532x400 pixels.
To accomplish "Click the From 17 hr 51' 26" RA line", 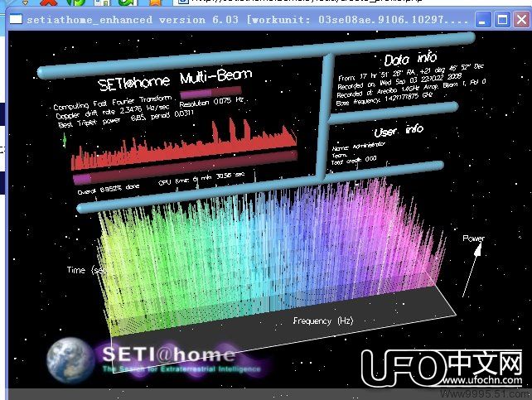I will (x=411, y=72).
